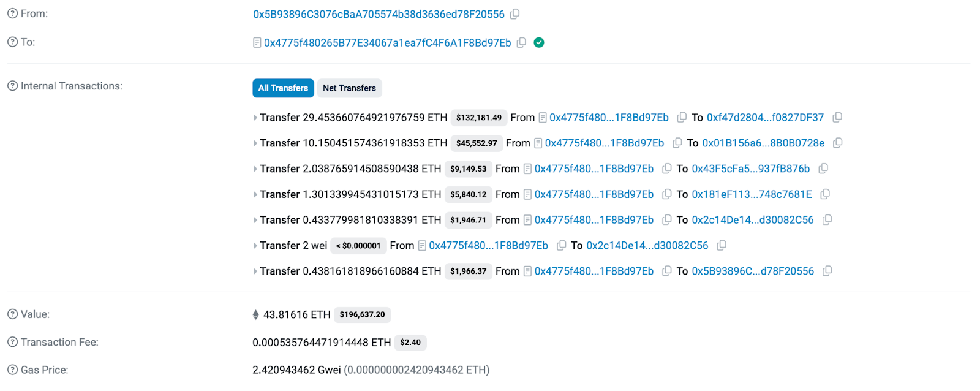Screen dimensions: 980x391
Task: Copy the To contract address 0x4775f480
Action: (x=521, y=42)
